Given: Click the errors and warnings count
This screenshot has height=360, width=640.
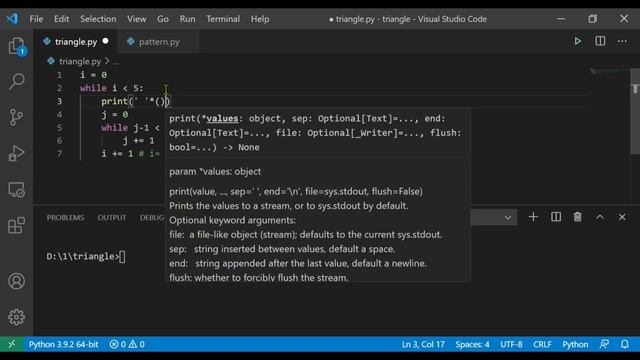Looking at the screenshot, I should coord(127,344).
